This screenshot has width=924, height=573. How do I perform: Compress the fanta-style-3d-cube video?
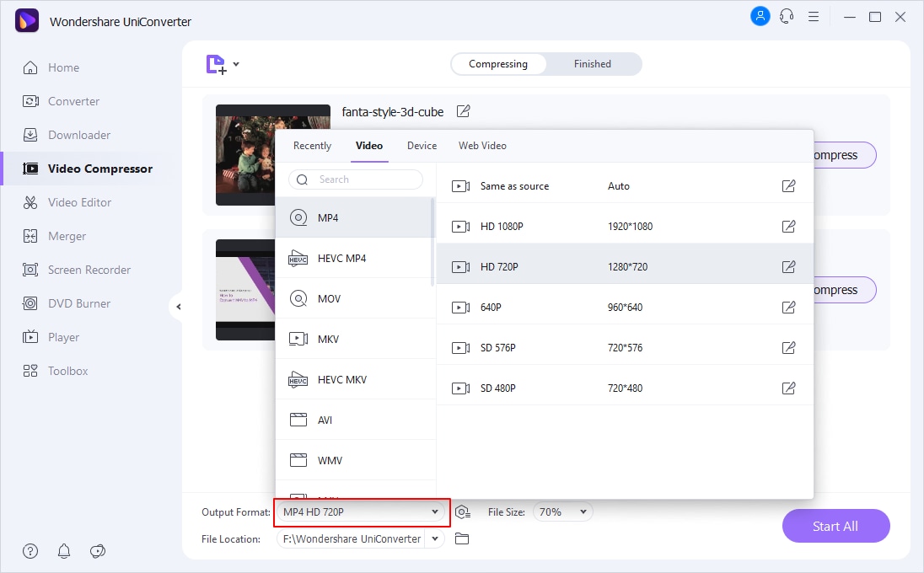tap(844, 155)
